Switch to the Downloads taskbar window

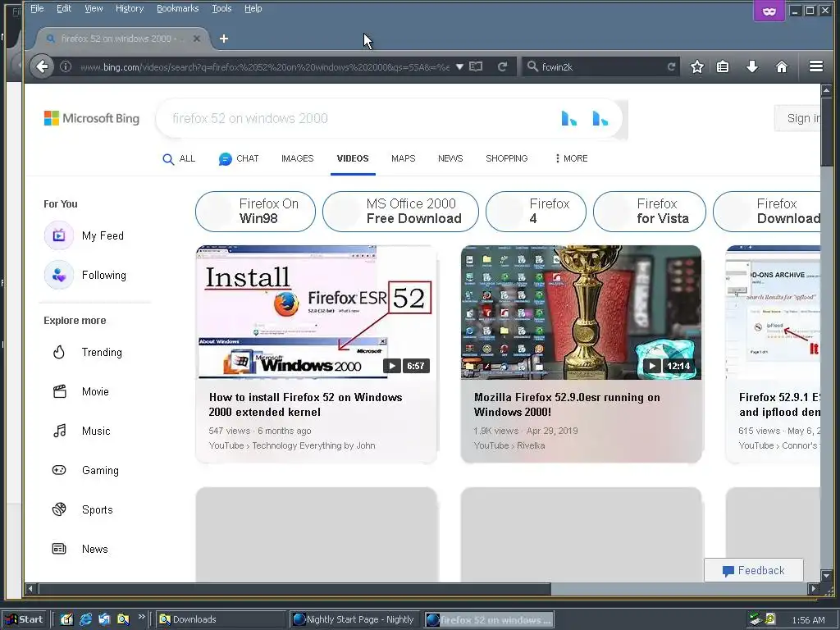coord(221,619)
